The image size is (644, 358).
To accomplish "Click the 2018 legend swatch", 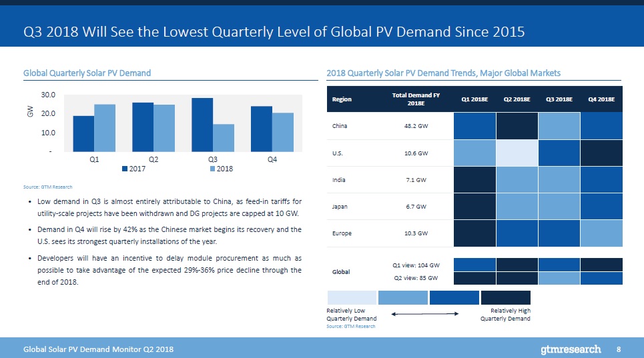I will pos(212,169).
